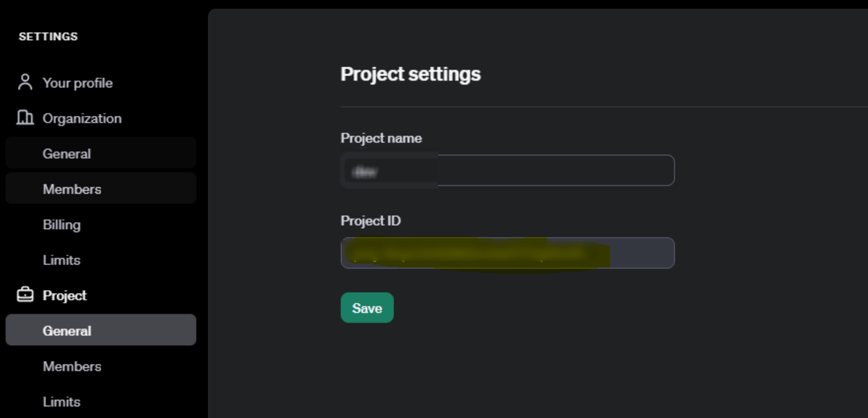Click the Project ID field label

tap(370, 220)
